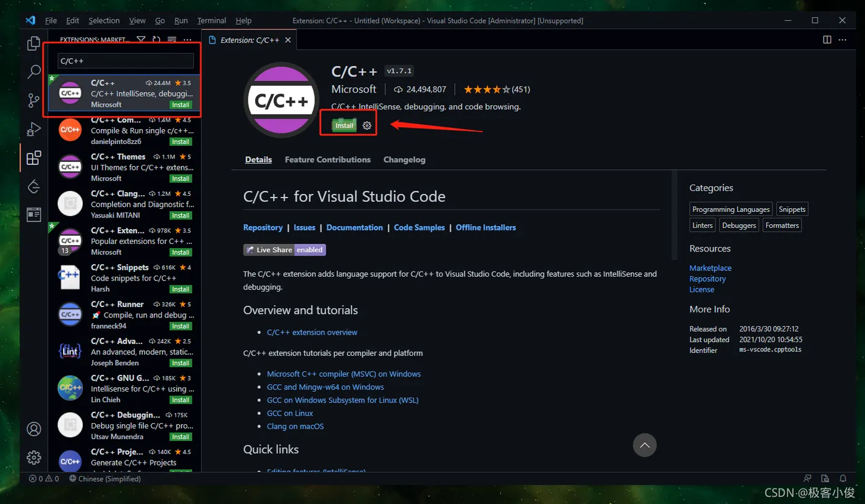Open the extensions filter funnel icon

point(141,40)
